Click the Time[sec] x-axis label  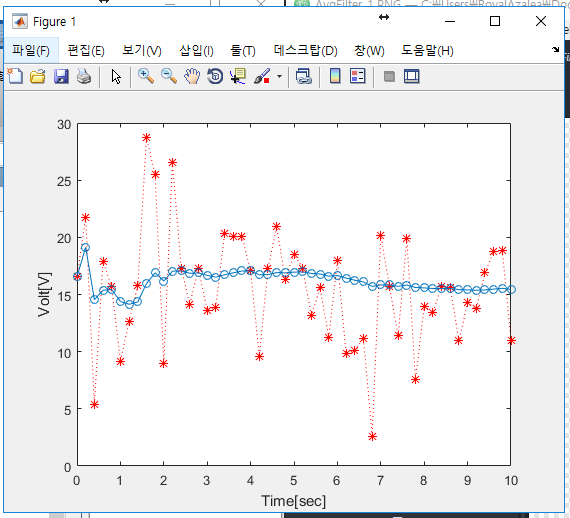tap(293, 501)
